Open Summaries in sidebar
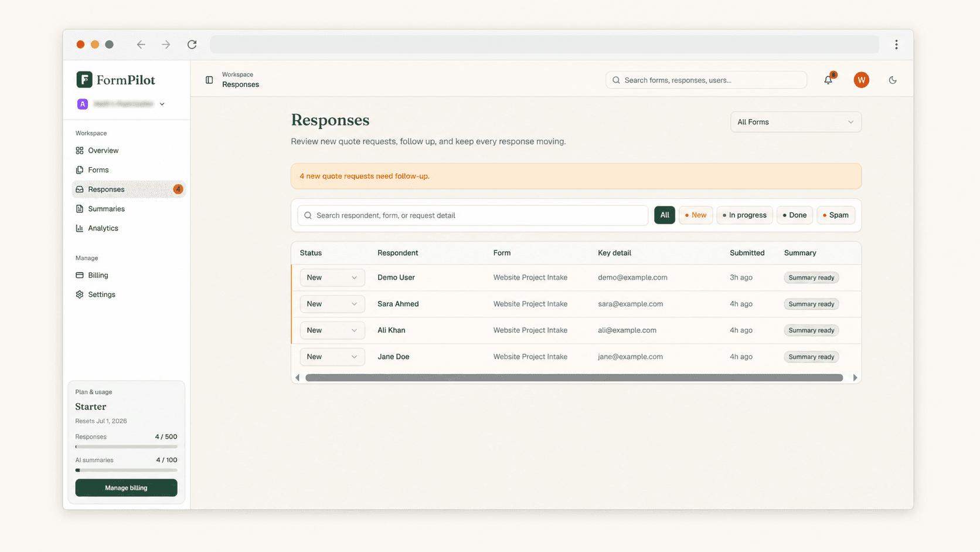Image resolution: width=980 pixels, height=552 pixels. pos(128,209)
